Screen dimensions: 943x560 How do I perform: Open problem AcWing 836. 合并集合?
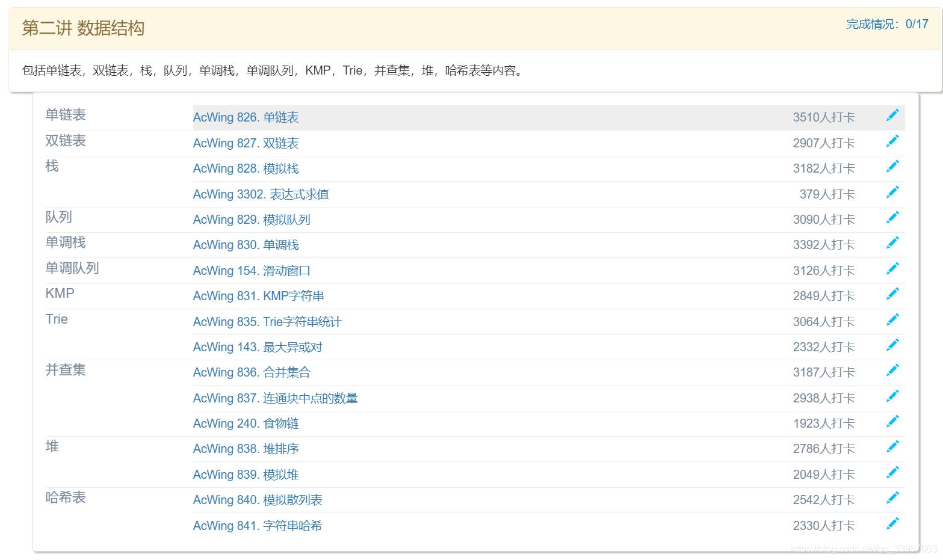tap(252, 372)
